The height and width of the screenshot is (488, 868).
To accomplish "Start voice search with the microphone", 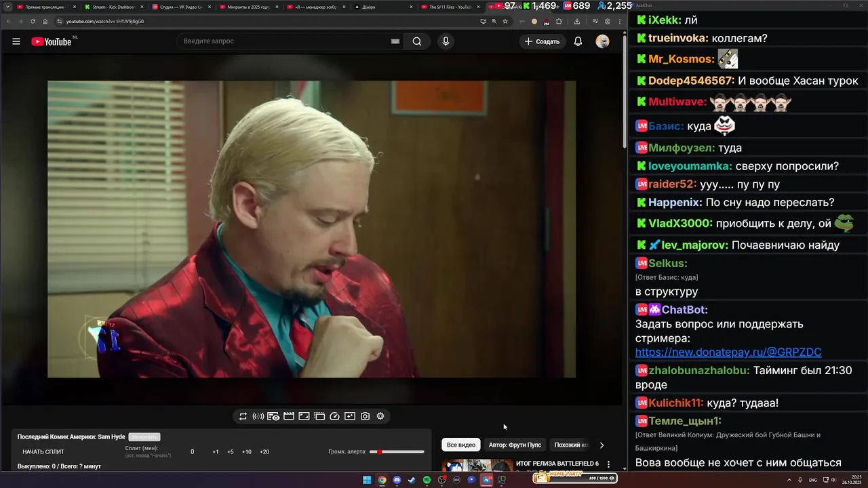I will coord(446,41).
